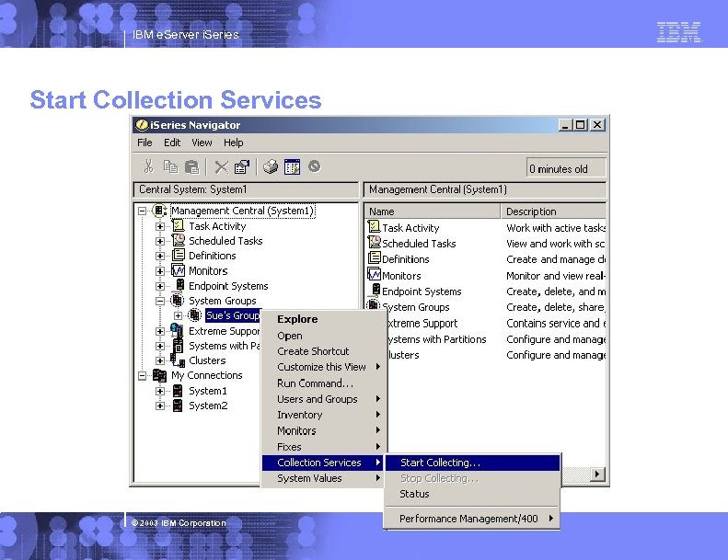The height and width of the screenshot is (560, 728).
Task: Choose Run Command from context menu
Action: point(323,383)
